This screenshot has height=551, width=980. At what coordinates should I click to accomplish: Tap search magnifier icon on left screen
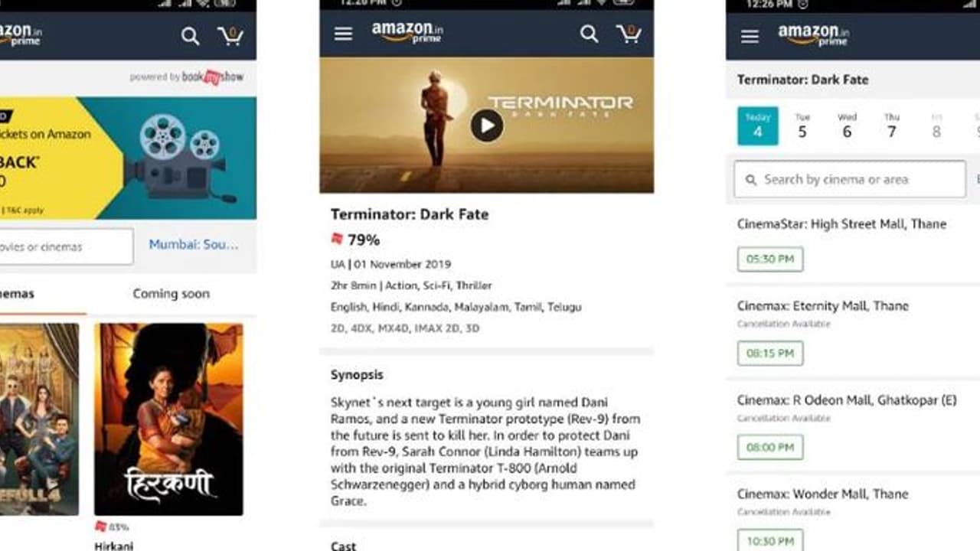190,35
